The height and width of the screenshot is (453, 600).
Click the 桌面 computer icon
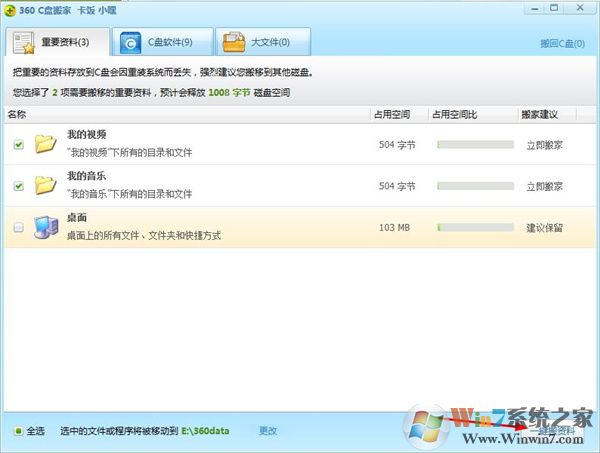46,227
